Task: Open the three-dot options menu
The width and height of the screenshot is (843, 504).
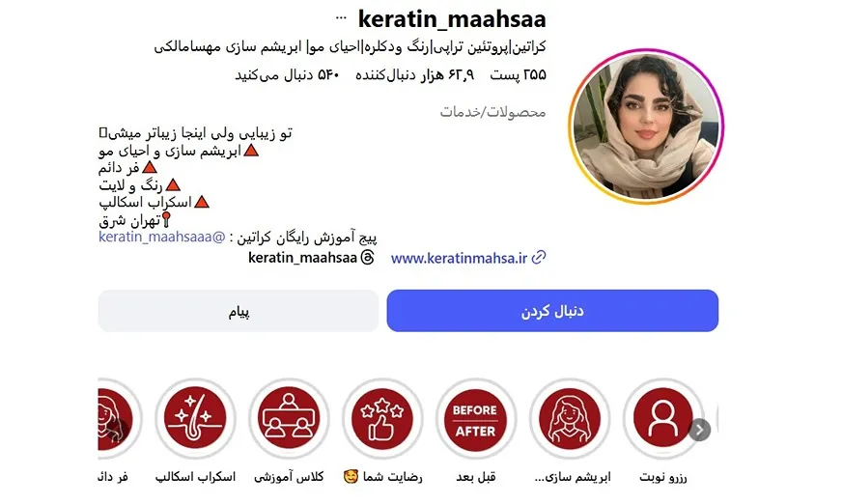Action: (x=341, y=18)
